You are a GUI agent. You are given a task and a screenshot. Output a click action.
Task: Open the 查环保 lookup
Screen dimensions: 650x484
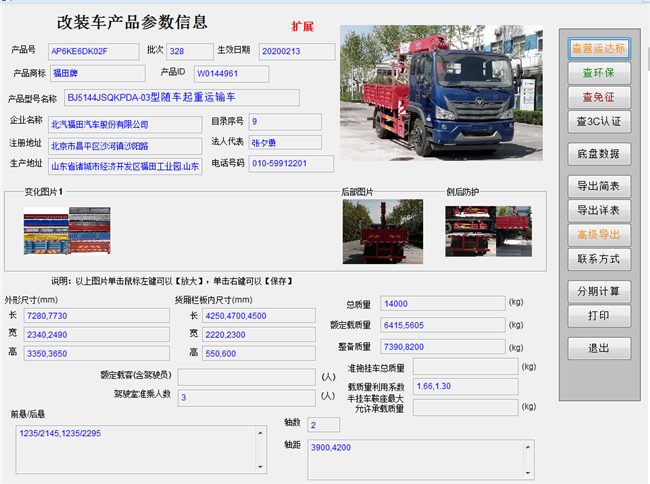pos(599,73)
